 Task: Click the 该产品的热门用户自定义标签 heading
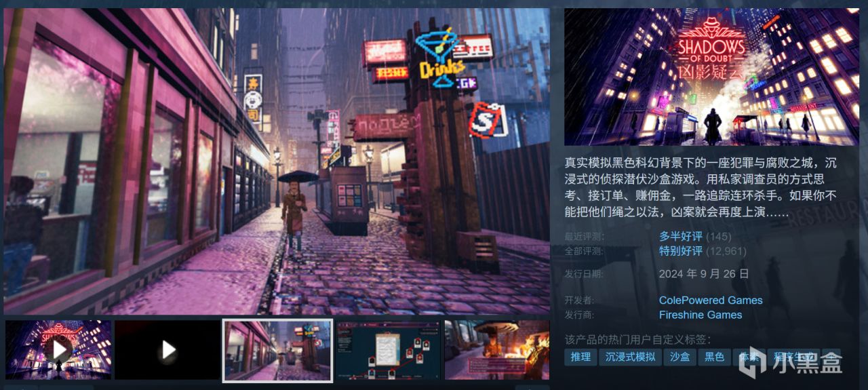pyautogui.click(x=637, y=339)
